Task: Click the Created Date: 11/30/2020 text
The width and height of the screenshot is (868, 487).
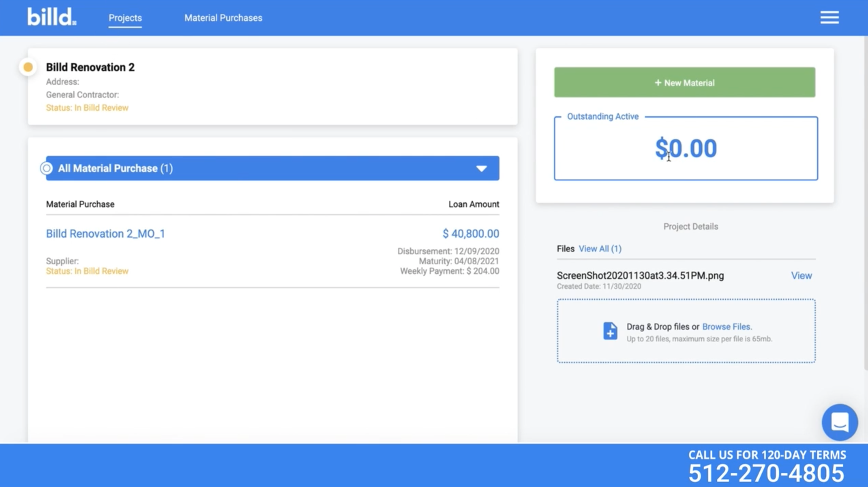Action: [599, 286]
